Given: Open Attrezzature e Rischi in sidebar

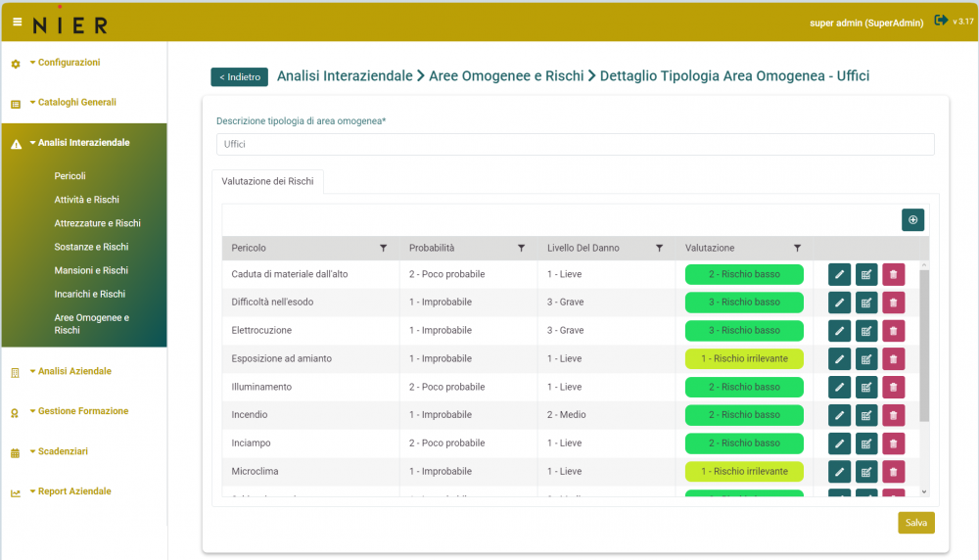Looking at the screenshot, I should tap(97, 223).
